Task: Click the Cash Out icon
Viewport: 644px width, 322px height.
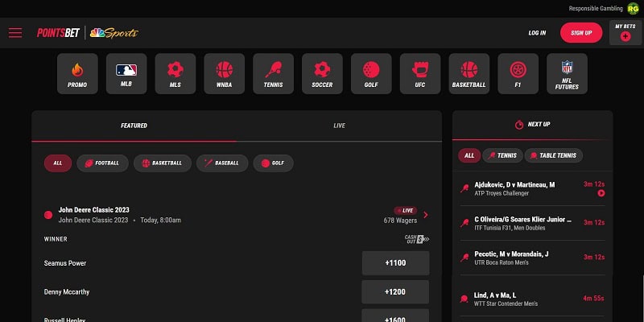Action: (x=417, y=239)
